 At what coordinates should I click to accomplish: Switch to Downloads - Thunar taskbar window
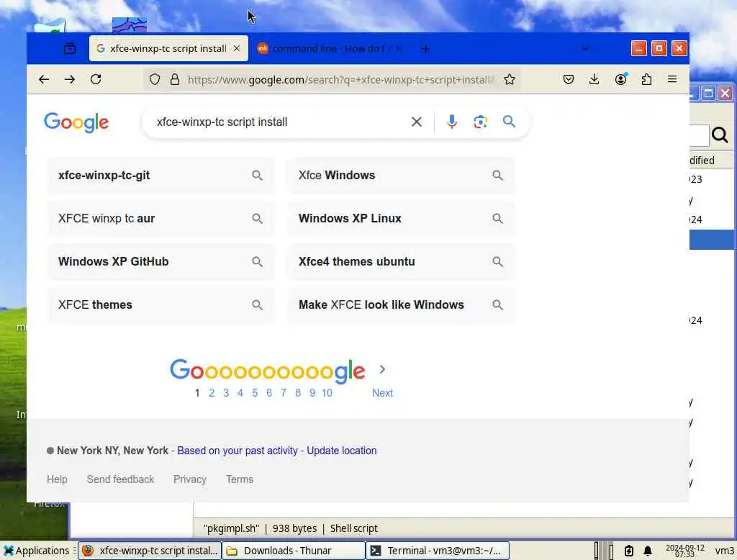coord(294,551)
